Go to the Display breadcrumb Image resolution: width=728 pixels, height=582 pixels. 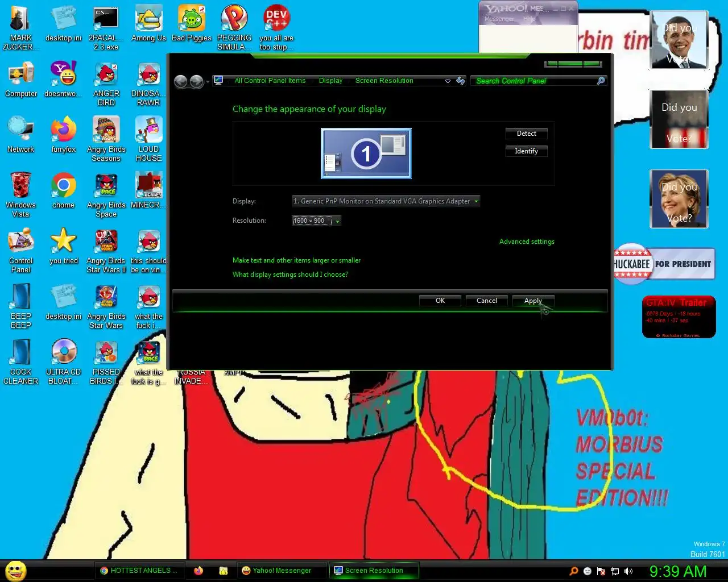[330, 81]
